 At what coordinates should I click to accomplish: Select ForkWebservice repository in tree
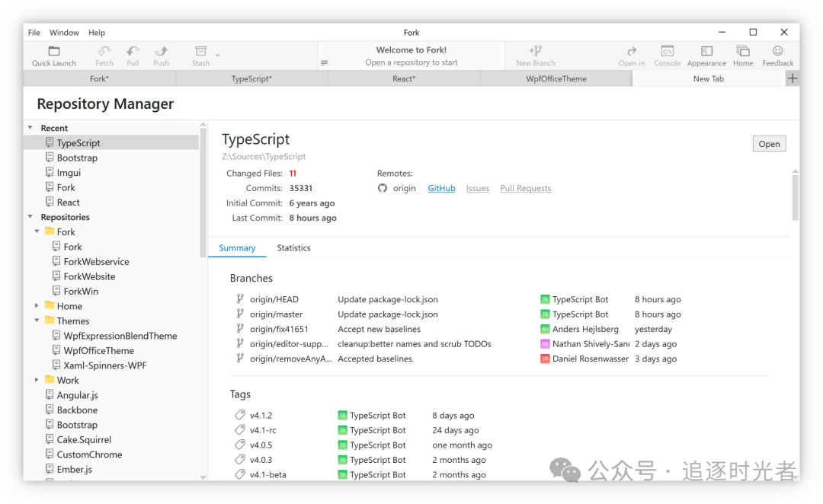pyautogui.click(x=96, y=262)
